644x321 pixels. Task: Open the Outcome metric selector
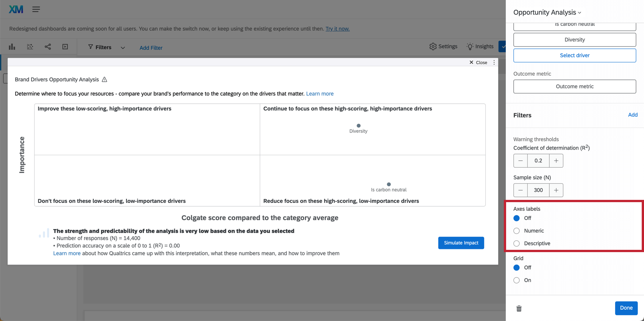click(x=574, y=87)
